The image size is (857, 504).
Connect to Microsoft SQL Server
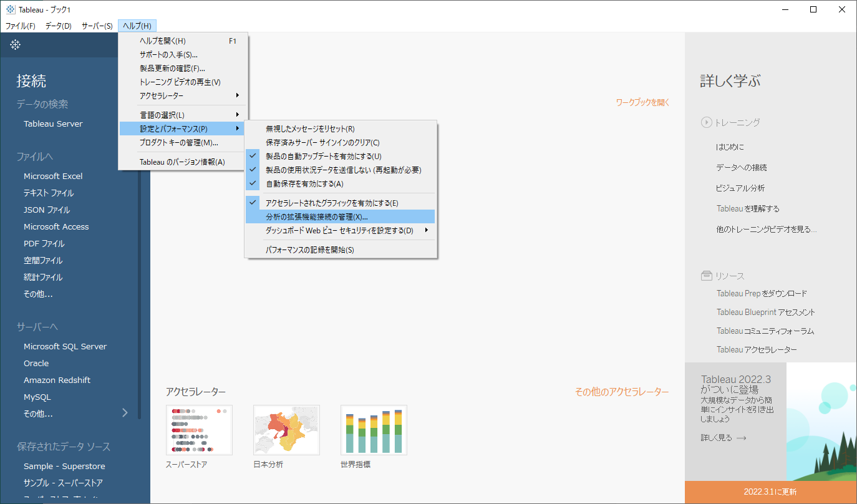coord(65,346)
